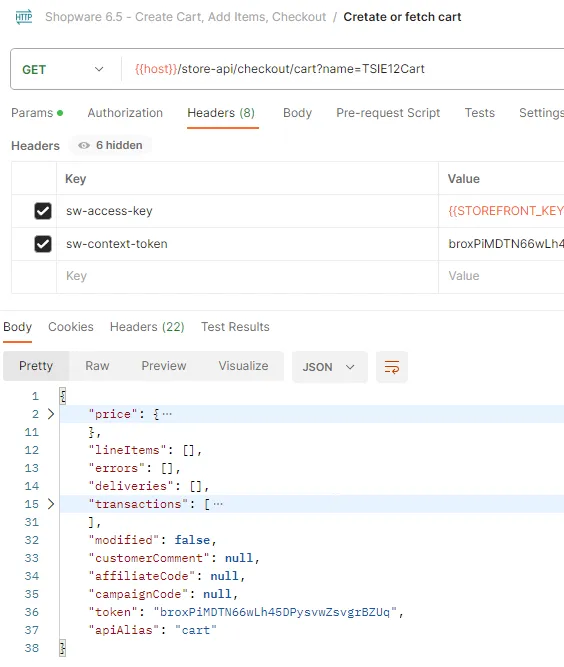The width and height of the screenshot is (564, 667).
Task: Select the Preview response view
Action: coord(164,366)
